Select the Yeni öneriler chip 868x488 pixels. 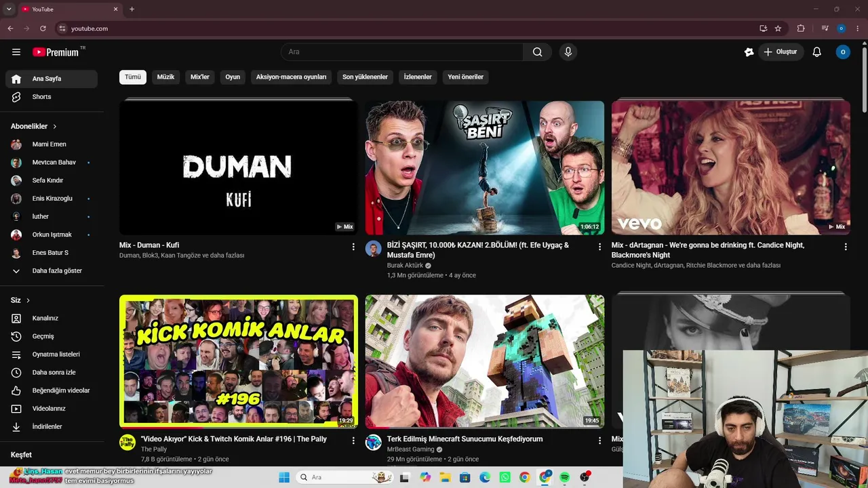466,77
